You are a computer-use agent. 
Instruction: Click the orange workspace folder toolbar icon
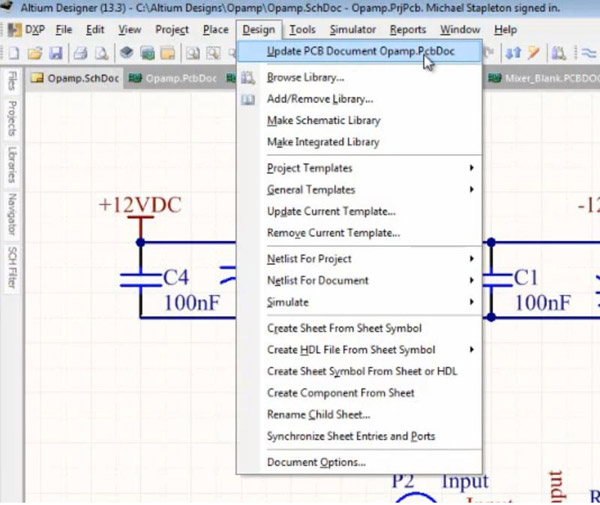pos(168,53)
